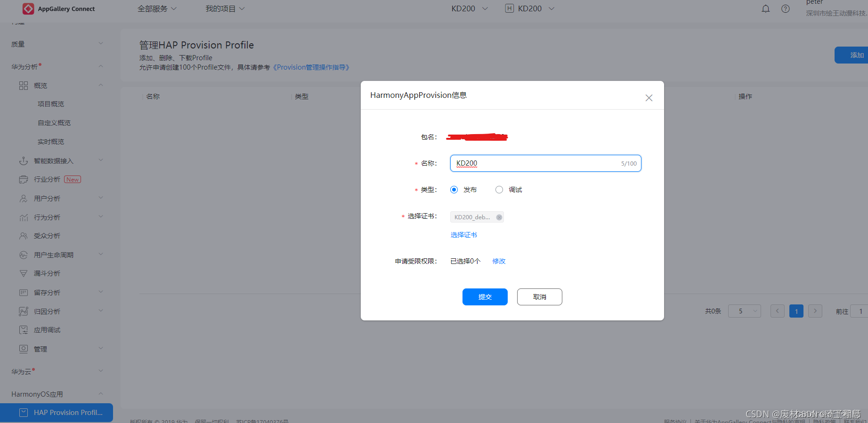Screen dimensions: 868x423
Task: Go to next page arrow
Action: click(815, 311)
